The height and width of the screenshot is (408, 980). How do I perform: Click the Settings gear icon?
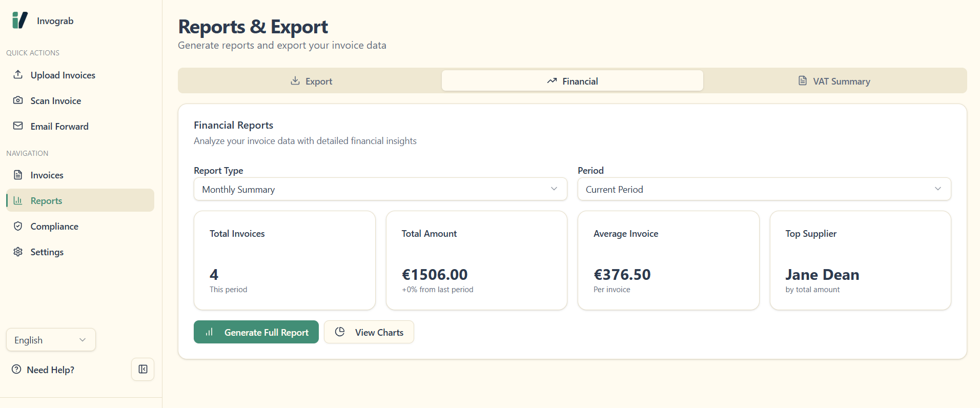[18, 252]
